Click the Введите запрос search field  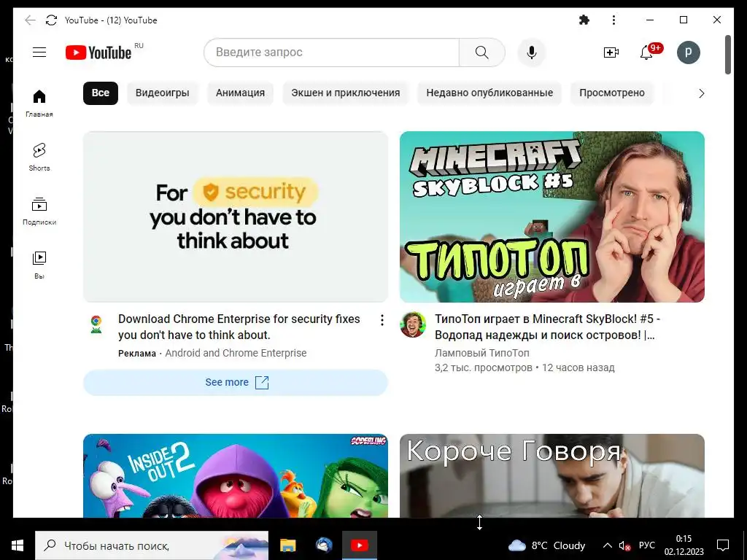pos(331,52)
